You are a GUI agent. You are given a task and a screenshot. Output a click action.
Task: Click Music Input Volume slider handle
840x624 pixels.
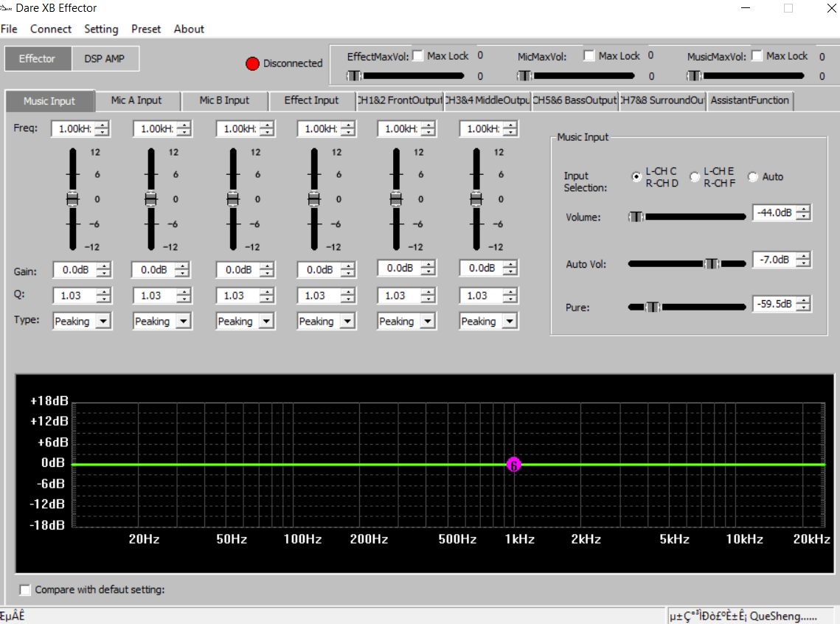click(636, 217)
